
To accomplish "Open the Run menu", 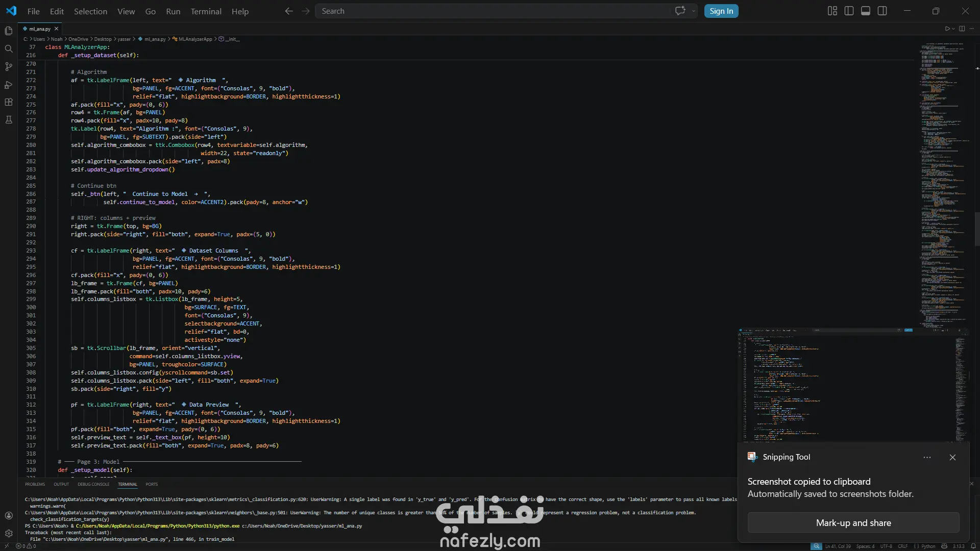I will (x=173, y=11).
